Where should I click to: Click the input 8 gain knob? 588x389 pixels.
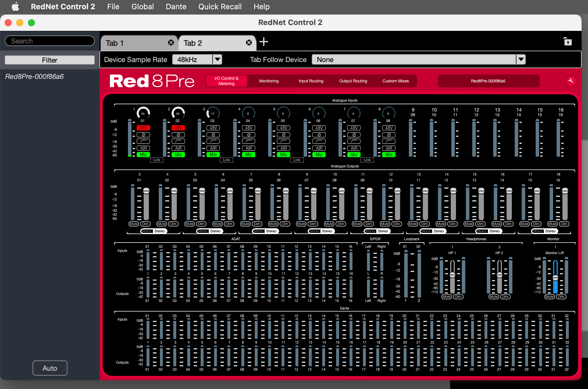(389, 113)
